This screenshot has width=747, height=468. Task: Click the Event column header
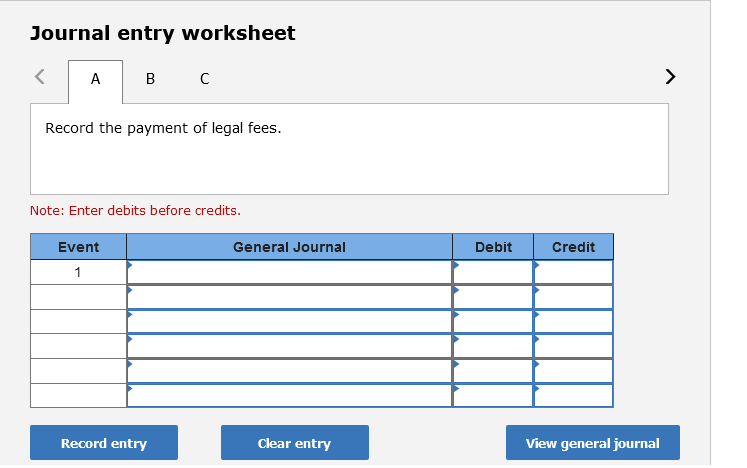(x=79, y=247)
